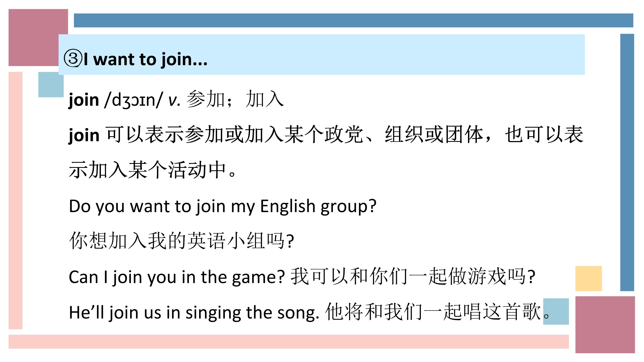Click the Chinese line 你想加入我的英语小组吗?
The width and height of the screenshot is (644, 362).
(x=182, y=241)
